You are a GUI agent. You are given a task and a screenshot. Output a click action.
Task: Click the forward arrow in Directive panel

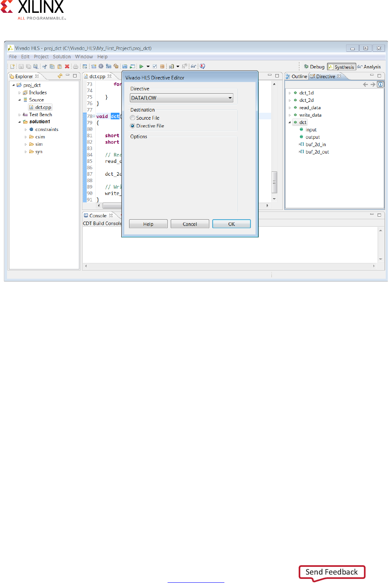[x=373, y=84]
